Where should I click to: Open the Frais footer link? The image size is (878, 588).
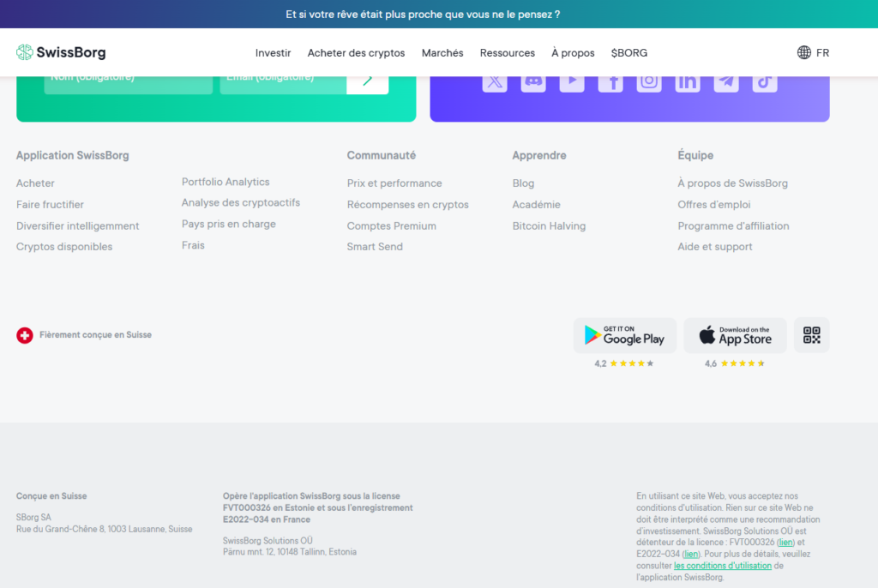pos(193,245)
